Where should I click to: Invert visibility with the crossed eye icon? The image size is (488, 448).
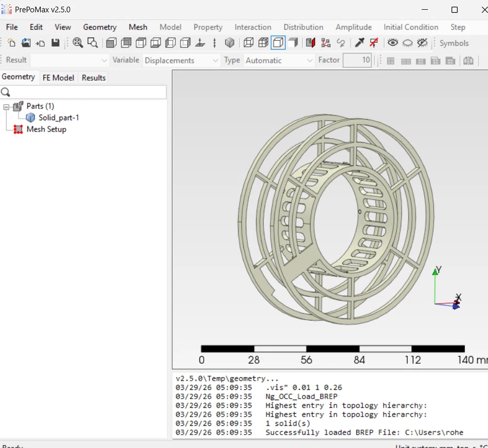coord(422,43)
